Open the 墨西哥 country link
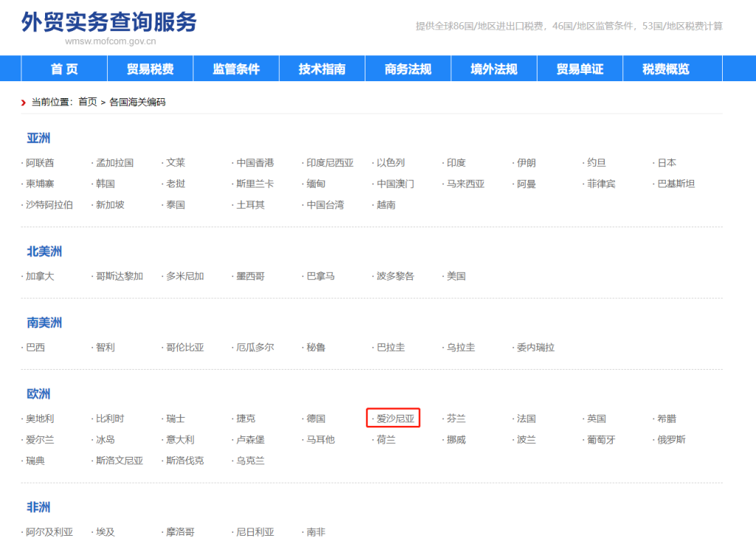The width and height of the screenshot is (756, 538). click(x=250, y=276)
